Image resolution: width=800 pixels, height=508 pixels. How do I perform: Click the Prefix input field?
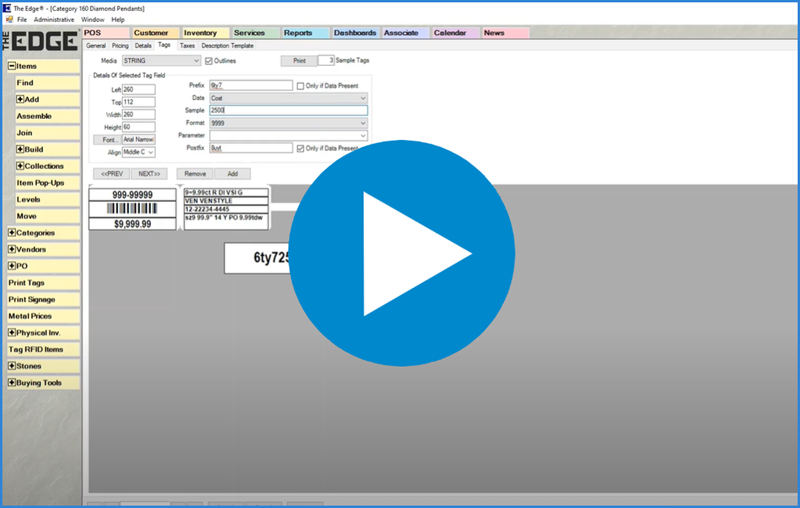click(x=251, y=85)
